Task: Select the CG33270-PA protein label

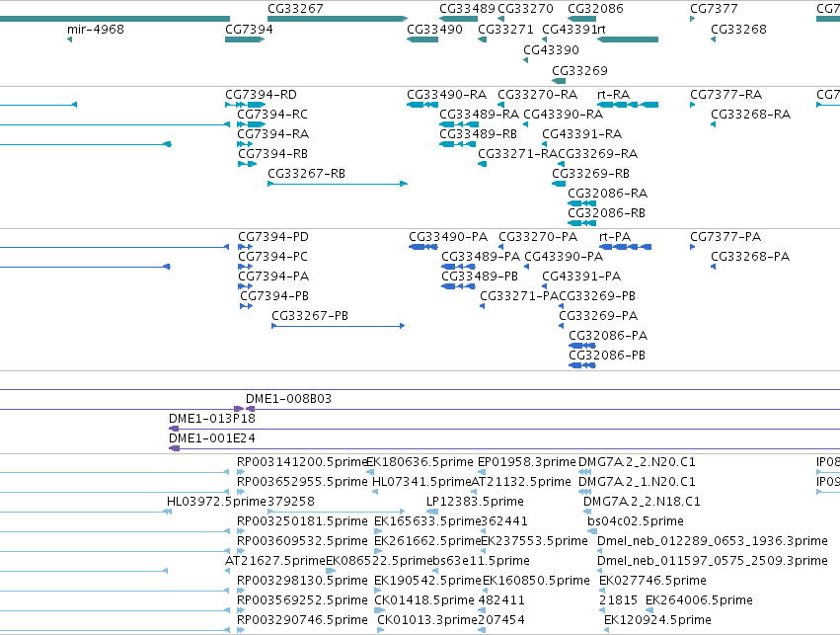Action: 538,237
